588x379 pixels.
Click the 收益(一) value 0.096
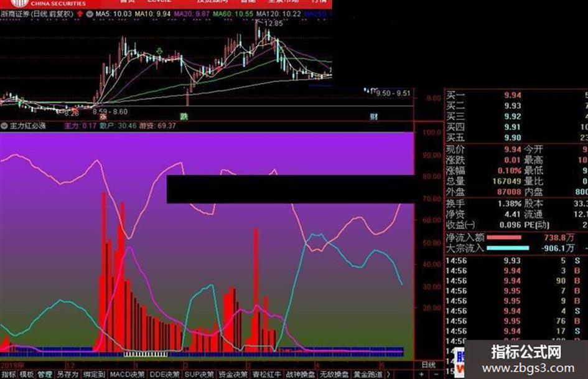[x=510, y=225]
